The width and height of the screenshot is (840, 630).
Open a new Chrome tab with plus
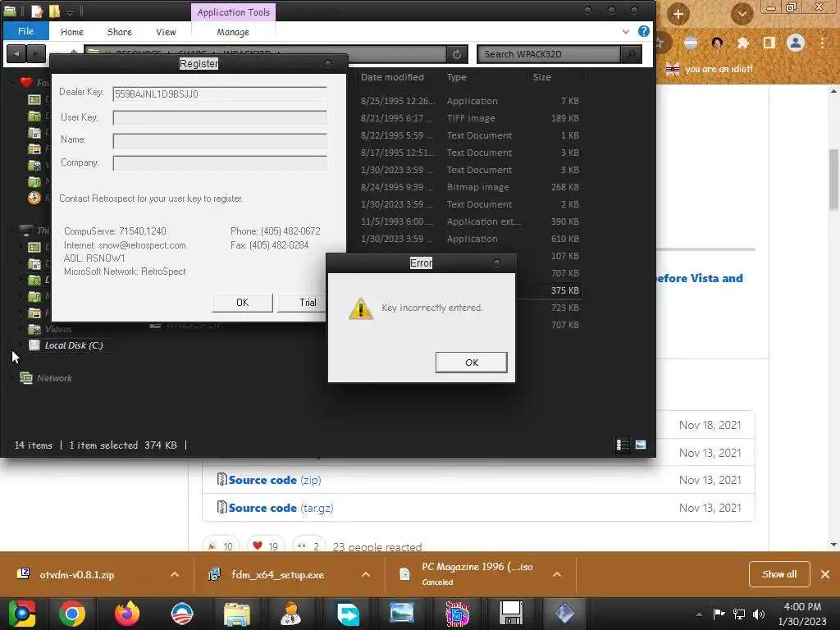(678, 13)
